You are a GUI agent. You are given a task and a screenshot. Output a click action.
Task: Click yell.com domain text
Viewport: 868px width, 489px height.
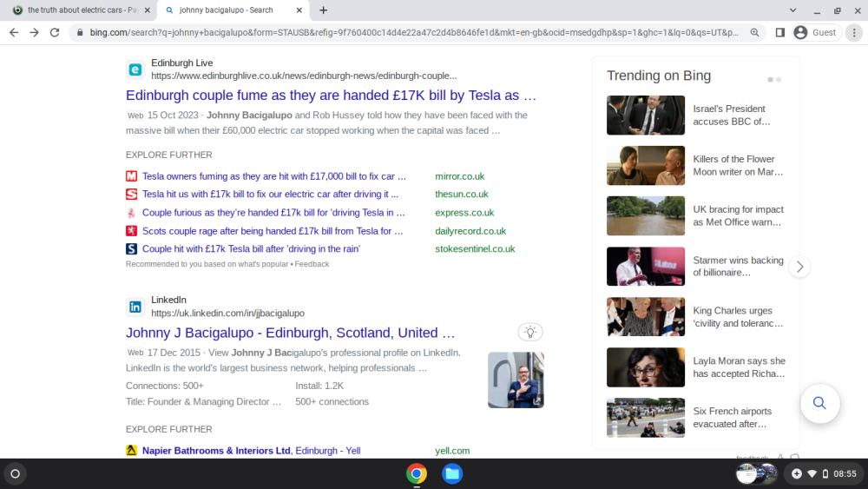(452, 451)
